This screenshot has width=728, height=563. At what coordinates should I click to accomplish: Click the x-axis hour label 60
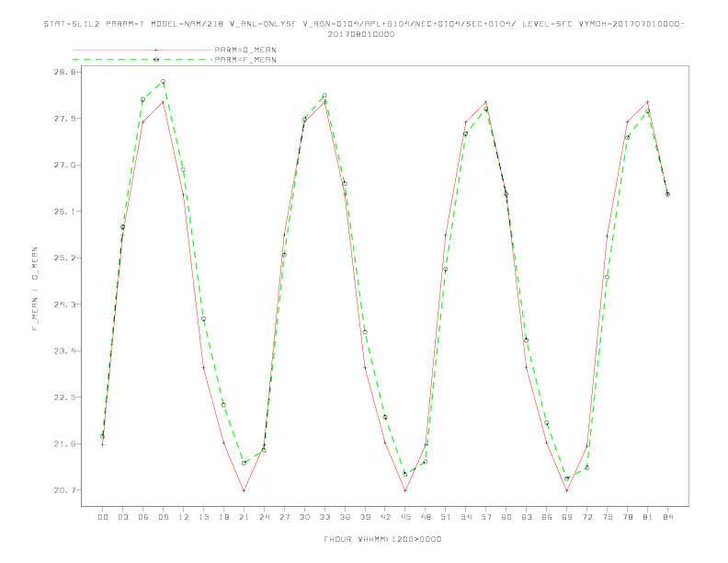tap(506, 517)
